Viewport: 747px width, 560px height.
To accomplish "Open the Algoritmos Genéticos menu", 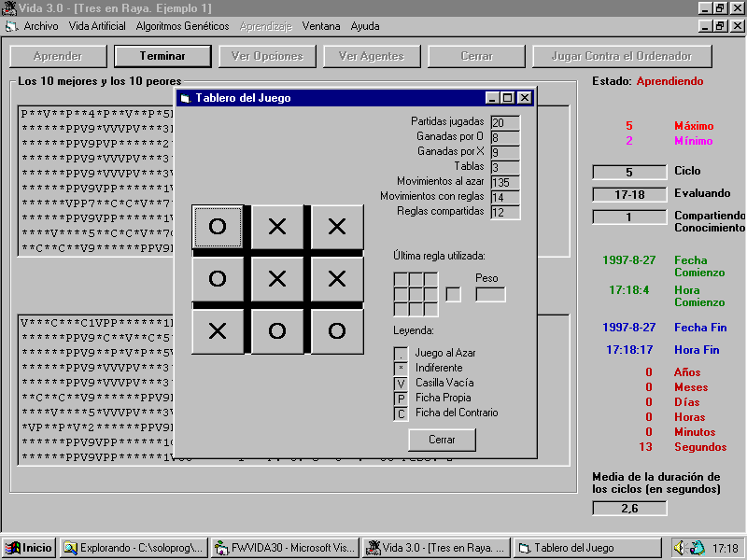I will pos(182,26).
